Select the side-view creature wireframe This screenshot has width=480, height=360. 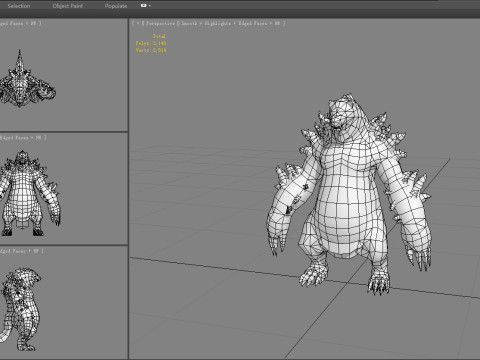click(x=21, y=308)
